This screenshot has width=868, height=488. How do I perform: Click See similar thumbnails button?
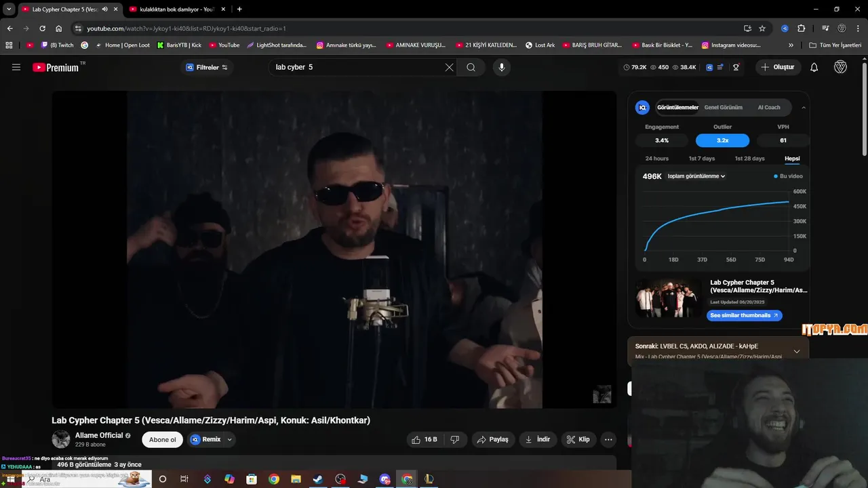(x=744, y=315)
